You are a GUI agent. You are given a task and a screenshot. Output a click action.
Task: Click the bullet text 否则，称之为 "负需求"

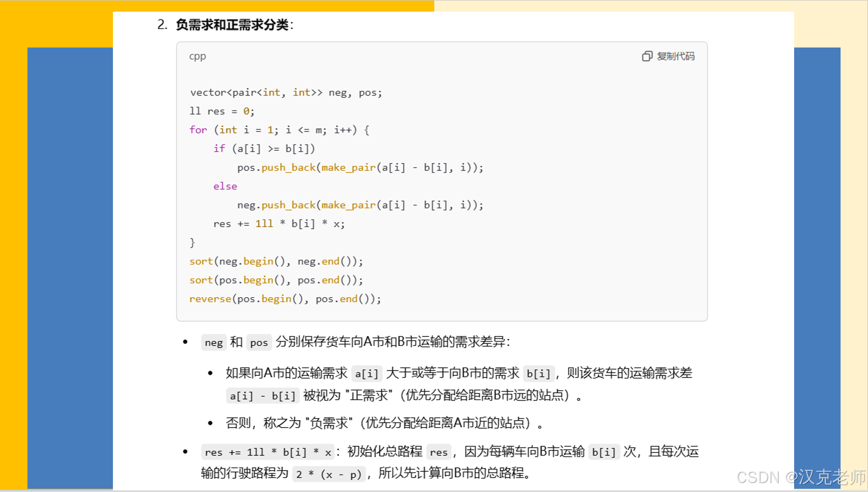click(289, 423)
